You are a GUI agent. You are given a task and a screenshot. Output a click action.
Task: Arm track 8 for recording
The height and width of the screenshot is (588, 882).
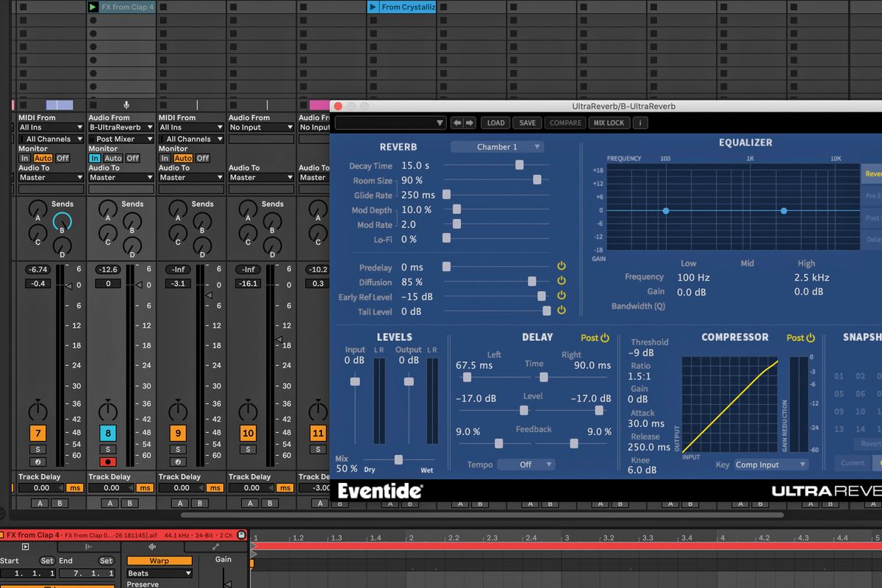tap(107, 460)
